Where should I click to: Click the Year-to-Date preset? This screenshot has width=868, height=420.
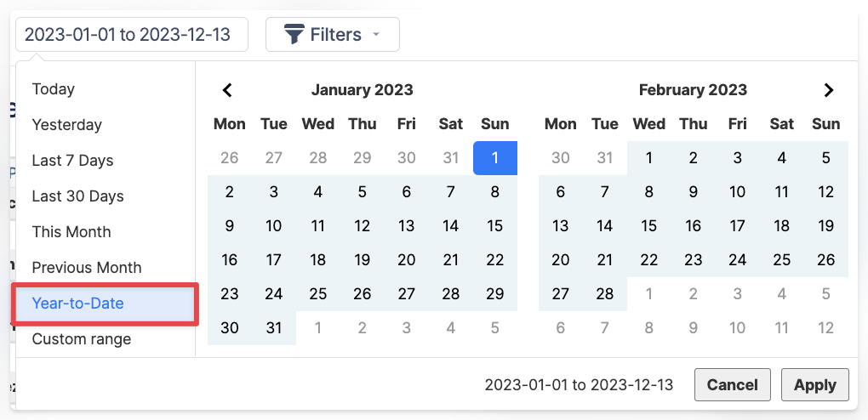coord(78,304)
